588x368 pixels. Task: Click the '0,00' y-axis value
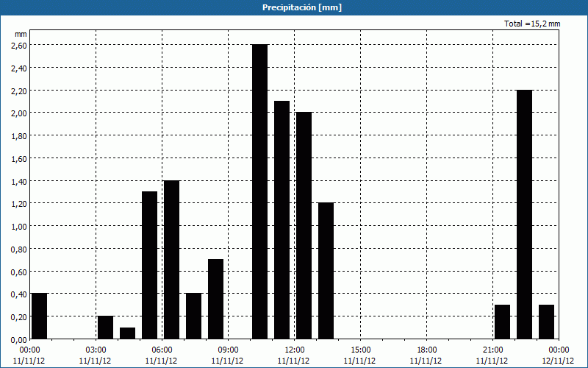tap(20, 339)
